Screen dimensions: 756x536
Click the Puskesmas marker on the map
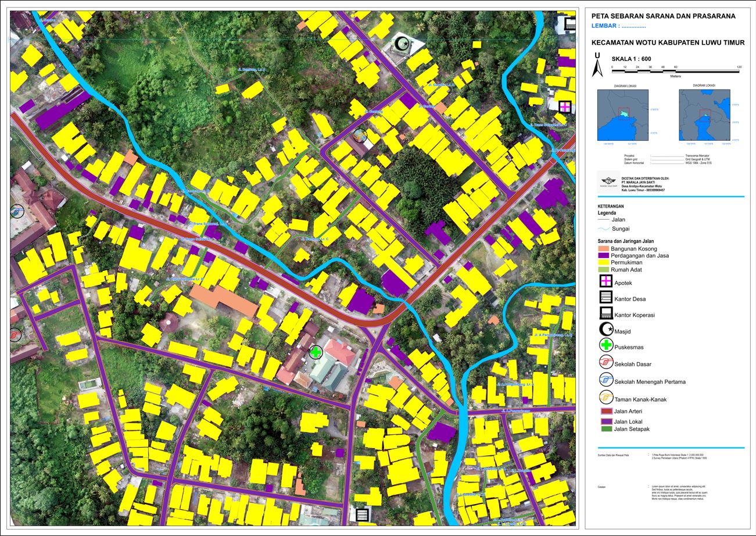[x=314, y=352]
